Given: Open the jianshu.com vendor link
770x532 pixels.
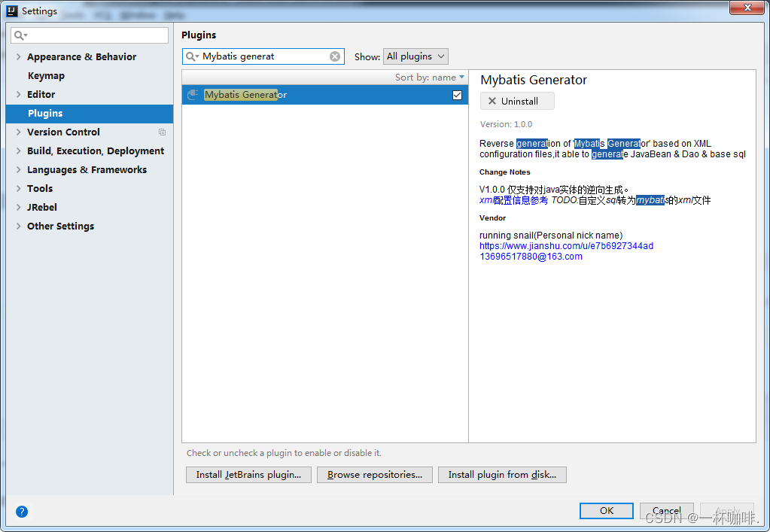Looking at the screenshot, I should (x=566, y=246).
